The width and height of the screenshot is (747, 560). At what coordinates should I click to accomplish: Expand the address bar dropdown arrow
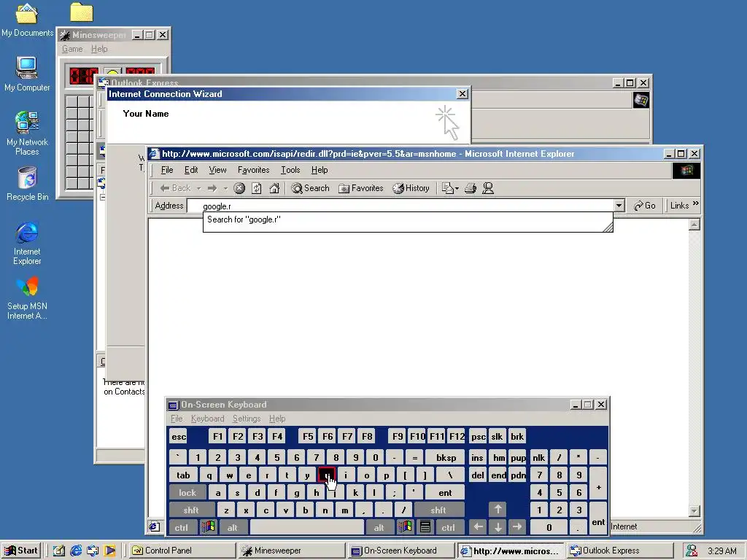tap(619, 206)
